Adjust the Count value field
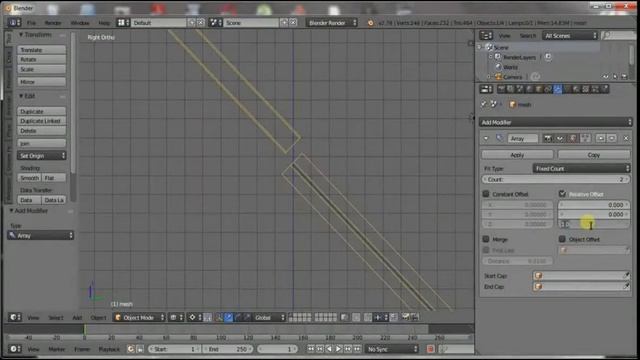640x360 pixels. 556,179
